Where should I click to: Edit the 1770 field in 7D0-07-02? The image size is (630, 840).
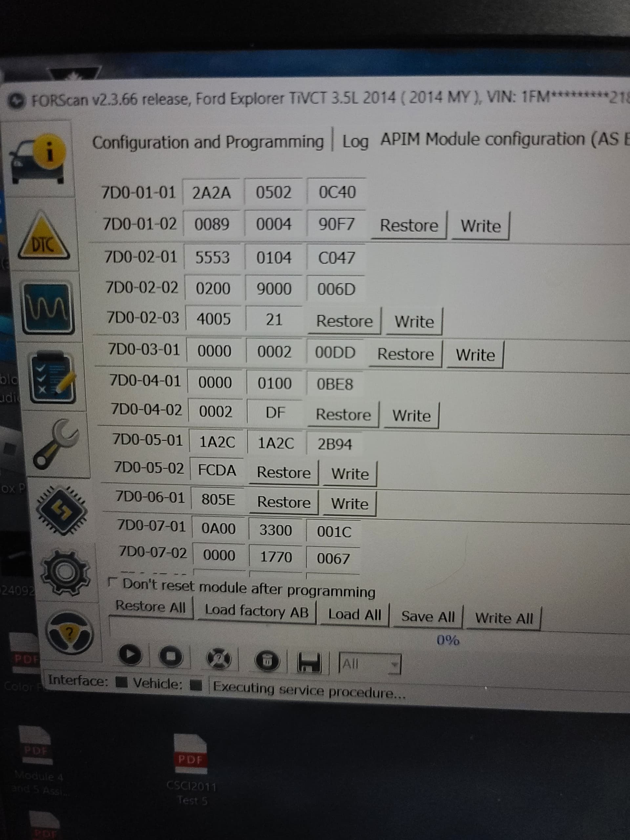tap(276, 557)
